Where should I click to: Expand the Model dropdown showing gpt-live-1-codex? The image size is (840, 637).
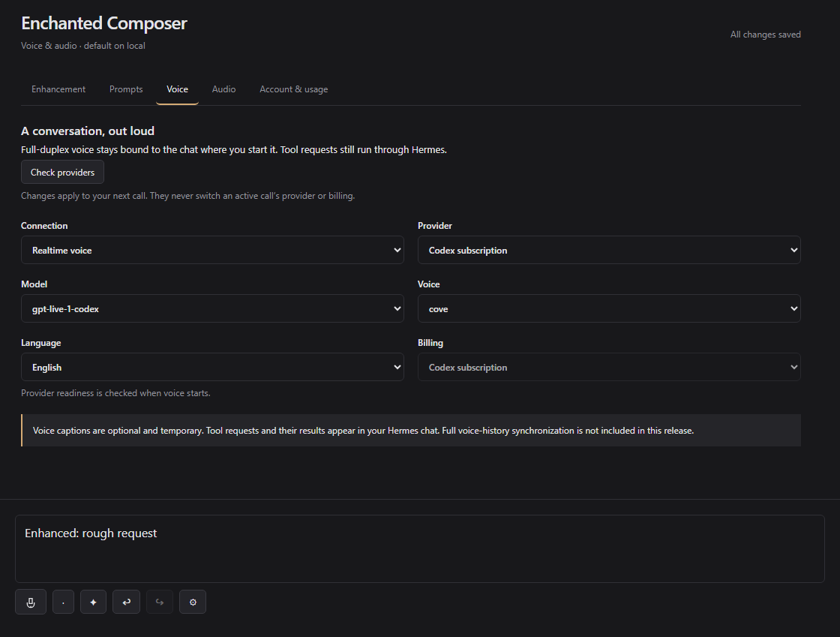[x=212, y=308]
